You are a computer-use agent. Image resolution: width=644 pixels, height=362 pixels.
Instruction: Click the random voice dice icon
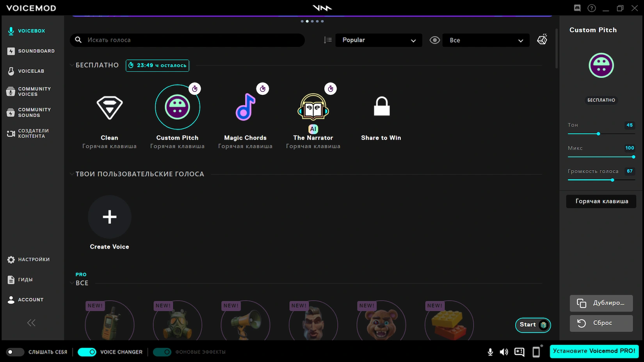pos(542,40)
